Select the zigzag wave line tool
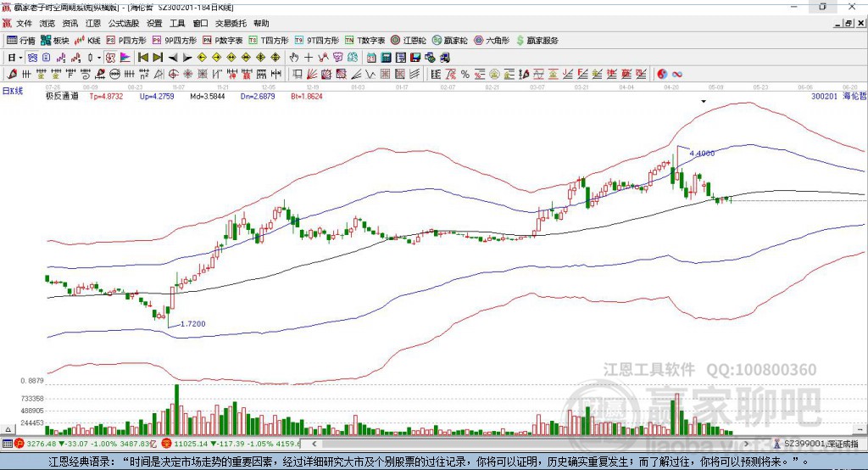The image size is (868, 470). click(x=371, y=75)
